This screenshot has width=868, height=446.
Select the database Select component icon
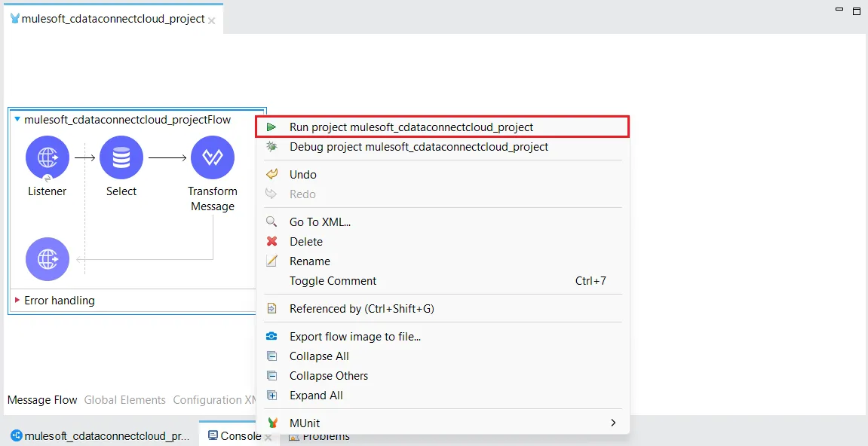coord(121,157)
